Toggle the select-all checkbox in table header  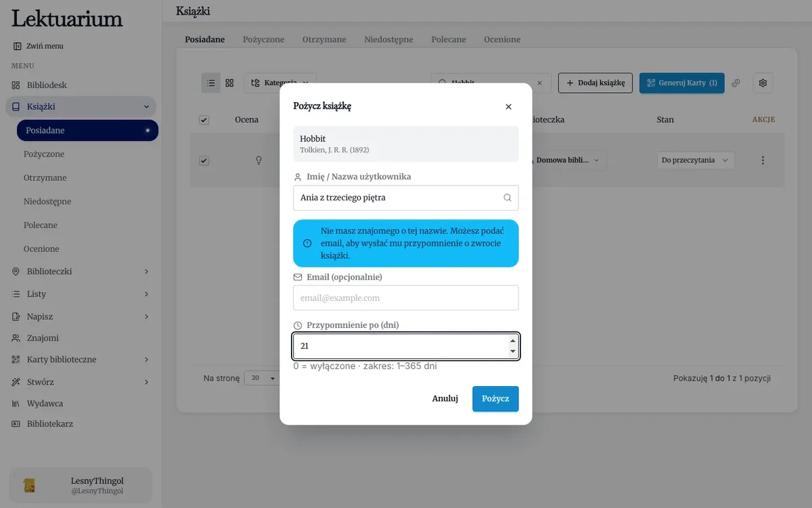(204, 120)
